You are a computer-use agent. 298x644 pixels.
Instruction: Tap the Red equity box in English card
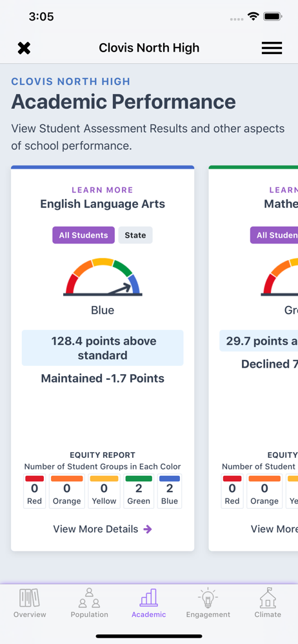(35, 491)
